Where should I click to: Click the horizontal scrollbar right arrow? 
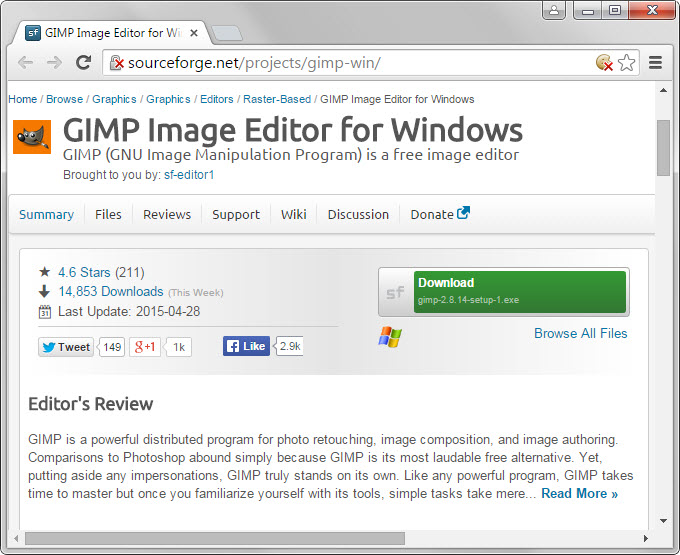(x=646, y=539)
